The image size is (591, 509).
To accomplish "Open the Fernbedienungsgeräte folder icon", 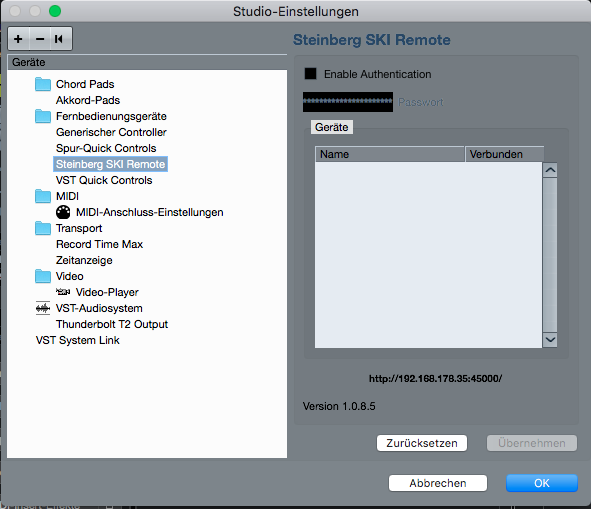I will pyautogui.click(x=43, y=116).
